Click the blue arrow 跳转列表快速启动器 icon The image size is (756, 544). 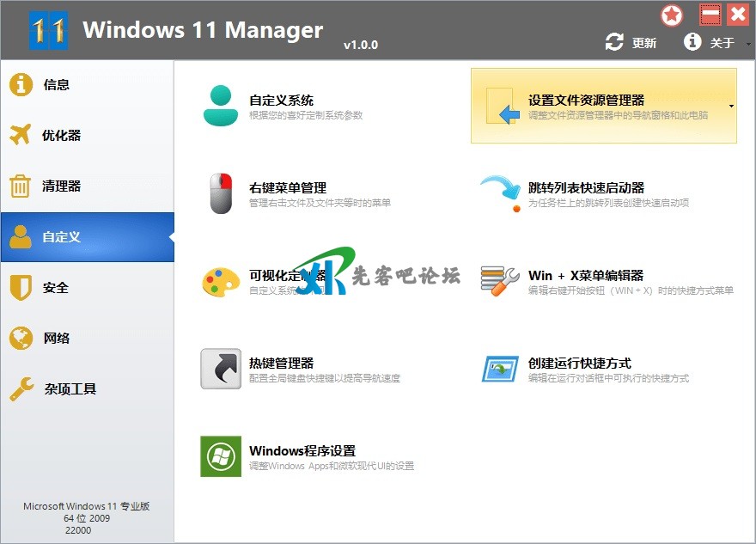(500, 193)
